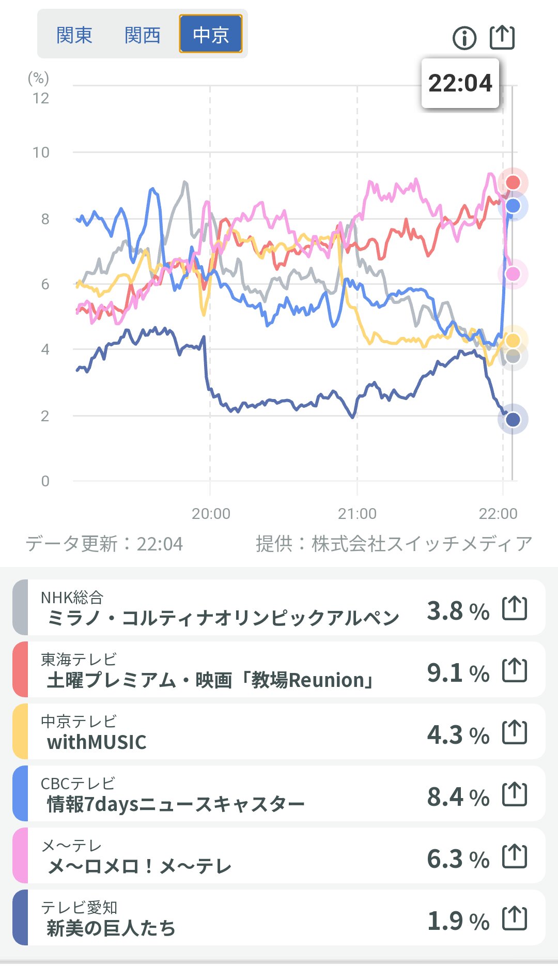Viewport: 558px width, 980px height.
Task: Click the dark blue bottom data point
Action: coord(513,419)
